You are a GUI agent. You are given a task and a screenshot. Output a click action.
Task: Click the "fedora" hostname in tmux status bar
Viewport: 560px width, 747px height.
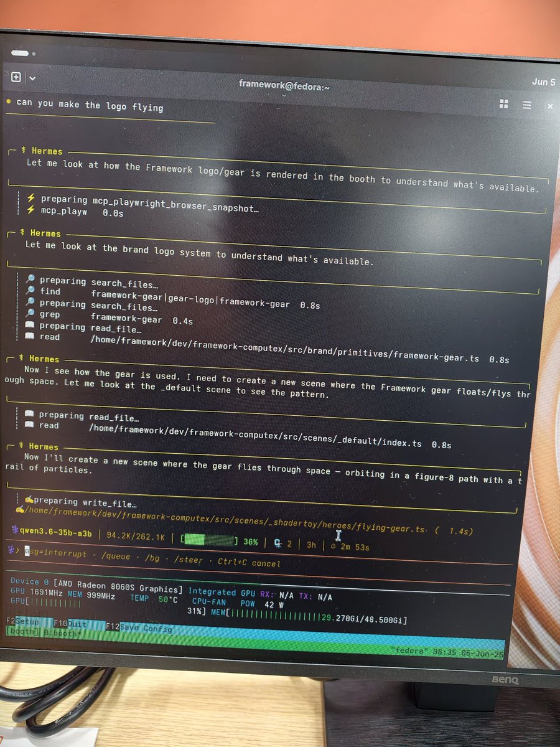(408, 651)
